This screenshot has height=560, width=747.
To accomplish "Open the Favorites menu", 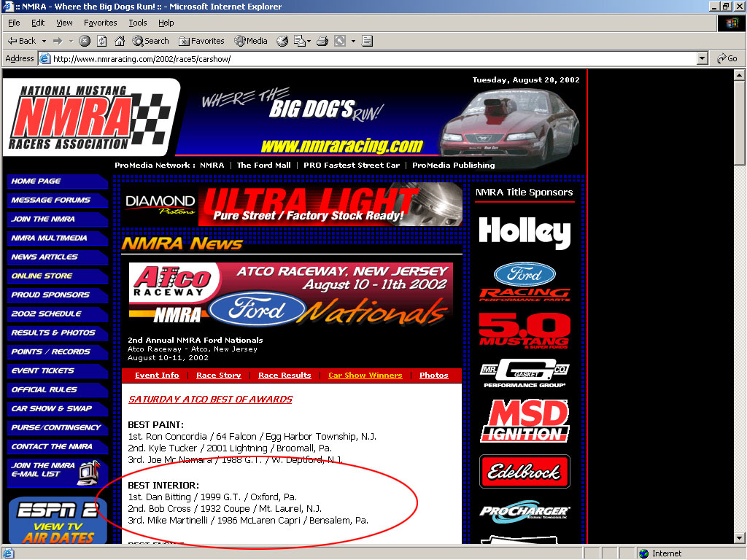I will coord(100,23).
